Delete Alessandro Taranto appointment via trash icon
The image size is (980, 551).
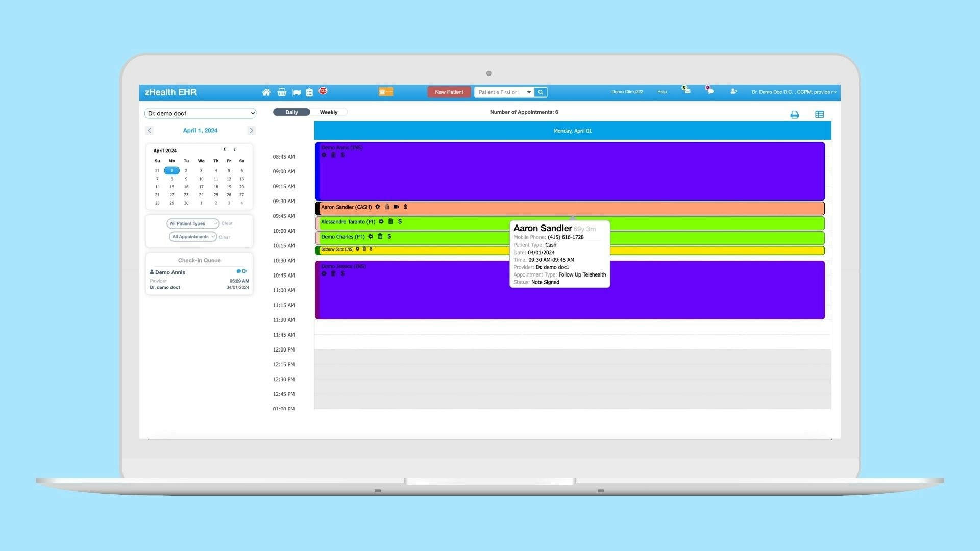[x=390, y=222]
